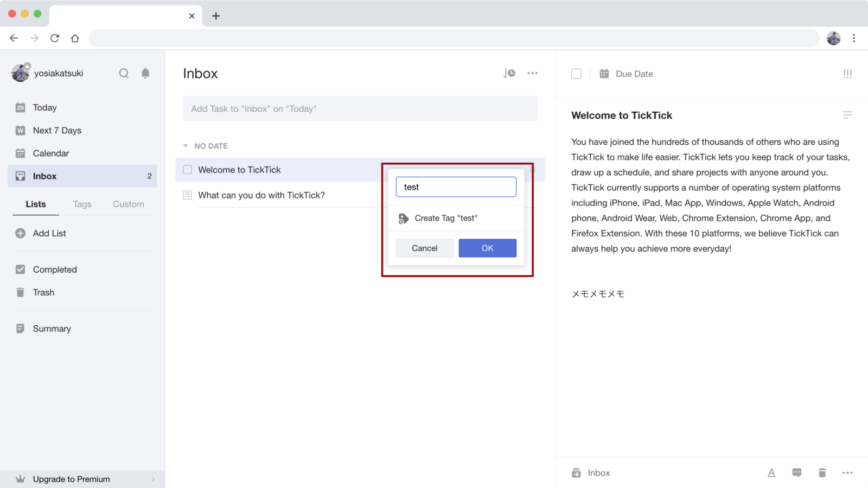Switch to the Lists tab
The image size is (868, 488).
pyautogui.click(x=36, y=204)
